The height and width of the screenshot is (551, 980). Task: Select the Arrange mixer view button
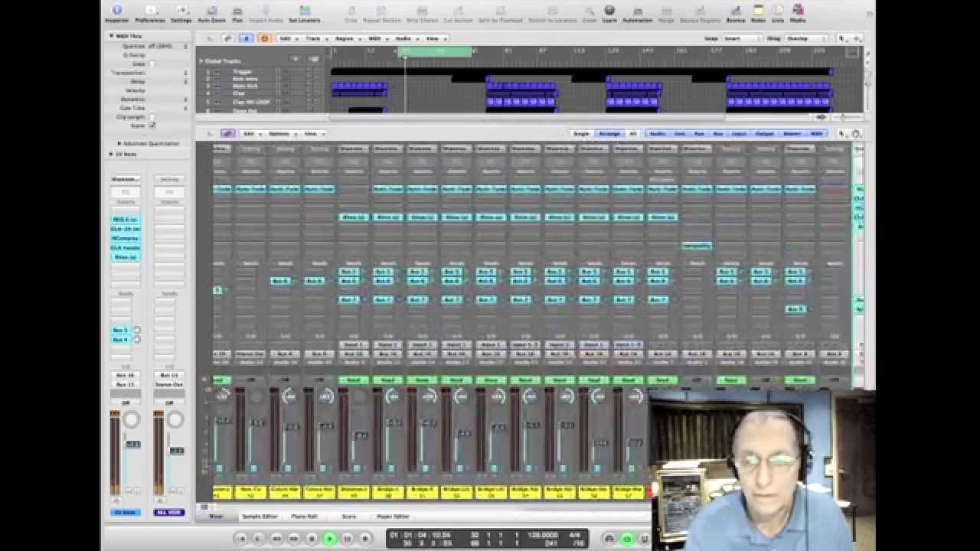tap(609, 133)
